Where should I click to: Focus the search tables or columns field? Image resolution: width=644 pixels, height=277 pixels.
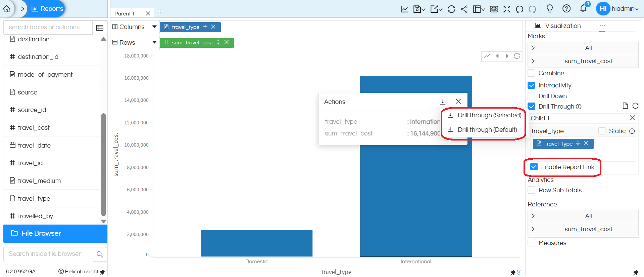pos(48,27)
